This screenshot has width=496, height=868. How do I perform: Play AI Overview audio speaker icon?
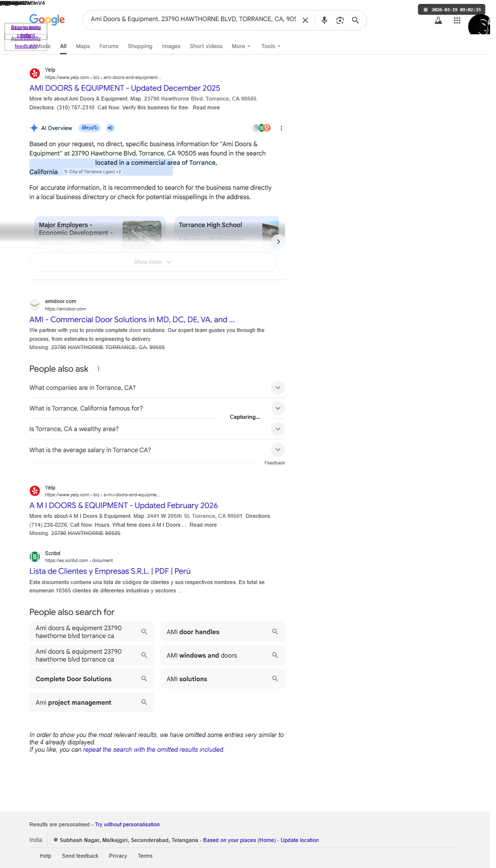(x=110, y=128)
